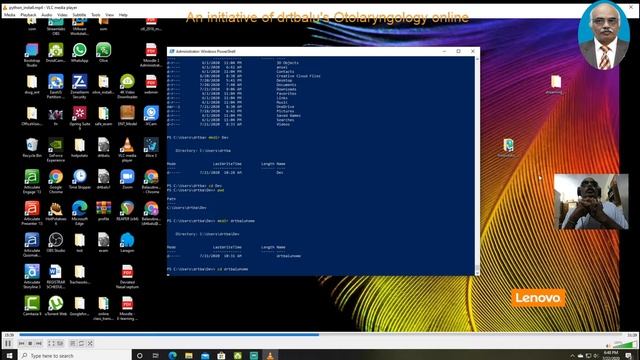Click the Recycle Bin desktop icon

coord(32,148)
